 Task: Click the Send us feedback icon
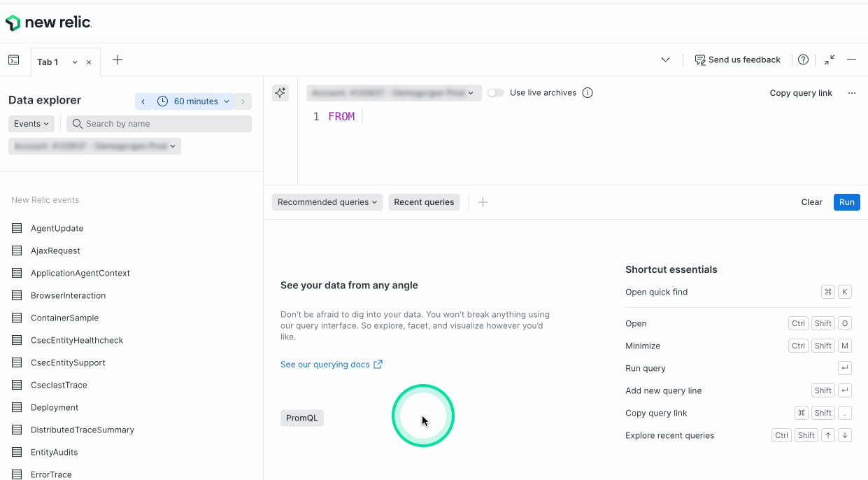(x=699, y=59)
